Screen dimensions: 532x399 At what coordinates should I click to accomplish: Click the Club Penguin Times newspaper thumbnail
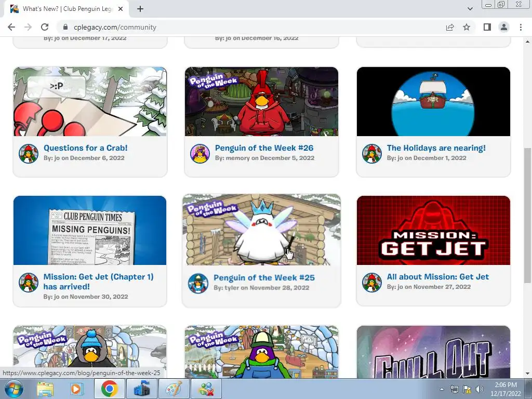90,230
